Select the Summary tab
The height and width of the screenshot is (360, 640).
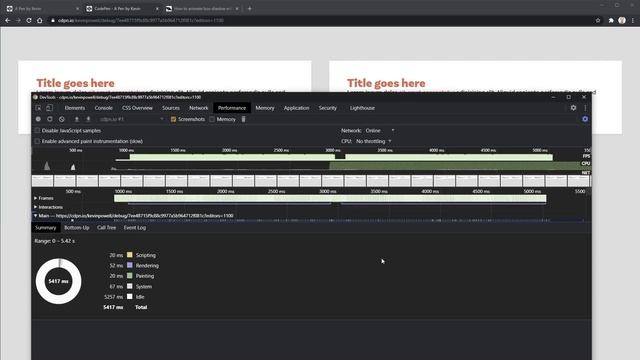46,228
